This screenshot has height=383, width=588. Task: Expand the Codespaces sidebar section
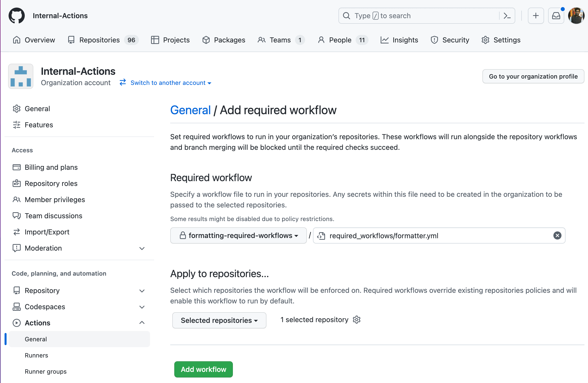pyautogui.click(x=142, y=307)
